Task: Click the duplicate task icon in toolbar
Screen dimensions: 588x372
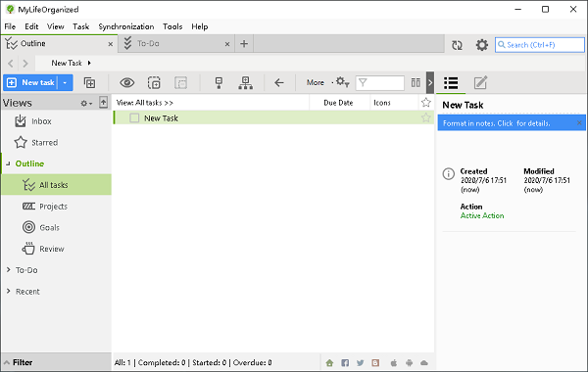Action: click(x=154, y=83)
